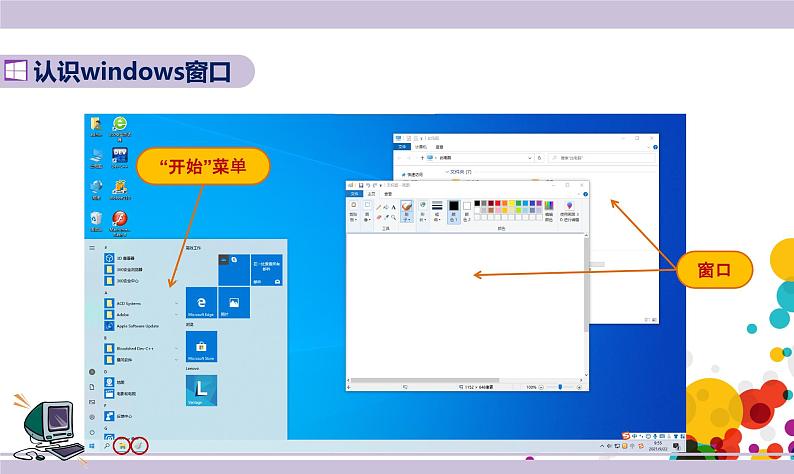Viewport: 794px width, 474px height.
Task: Click the Windows Start button on taskbar
Action: (x=92, y=446)
